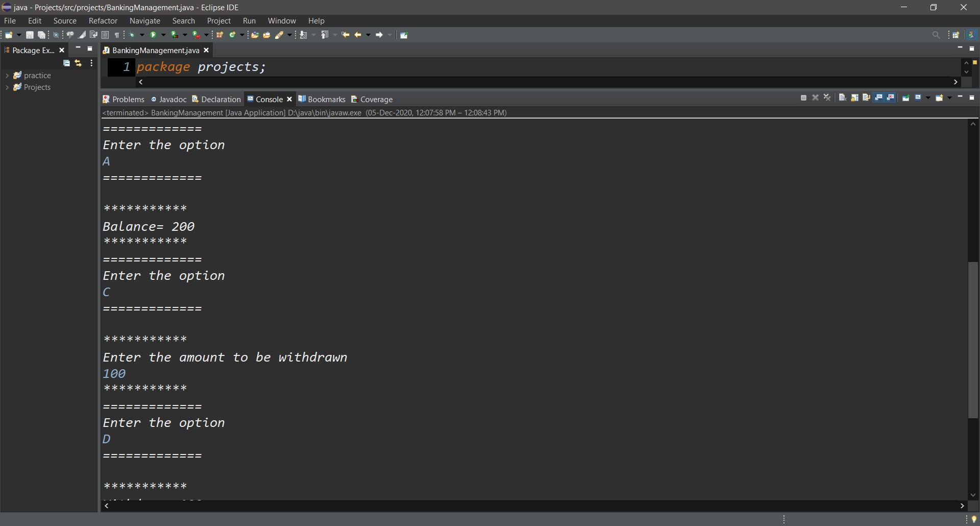Toggle Pin Console
The width and height of the screenshot is (980, 526).
tap(906, 98)
